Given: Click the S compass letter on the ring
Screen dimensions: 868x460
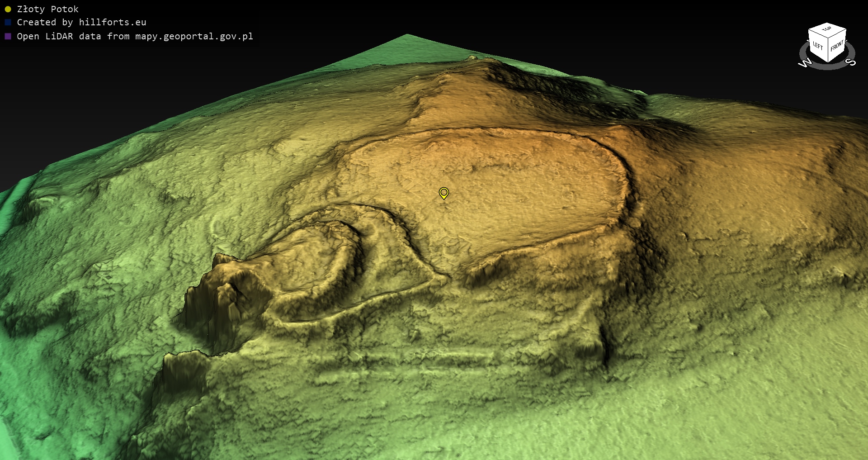Looking at the screenshot, I should click(x=850, y=62).
